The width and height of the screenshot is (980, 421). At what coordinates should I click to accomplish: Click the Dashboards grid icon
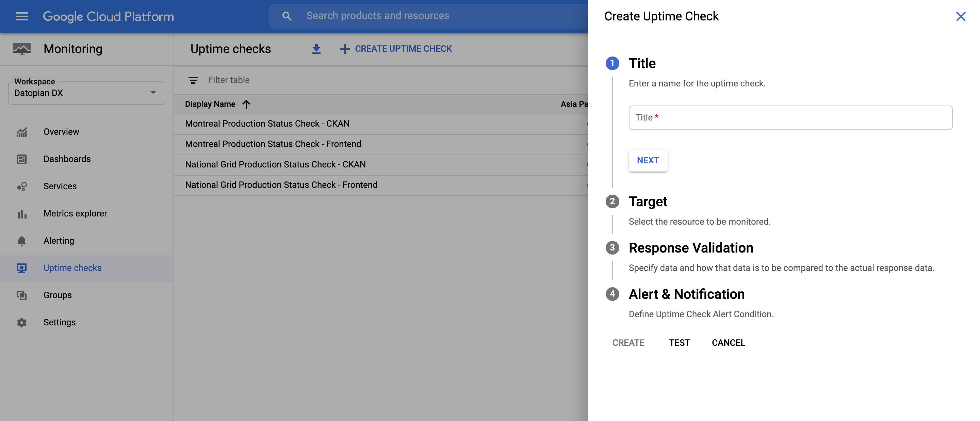pyautogui.click(x=22, y=159)
